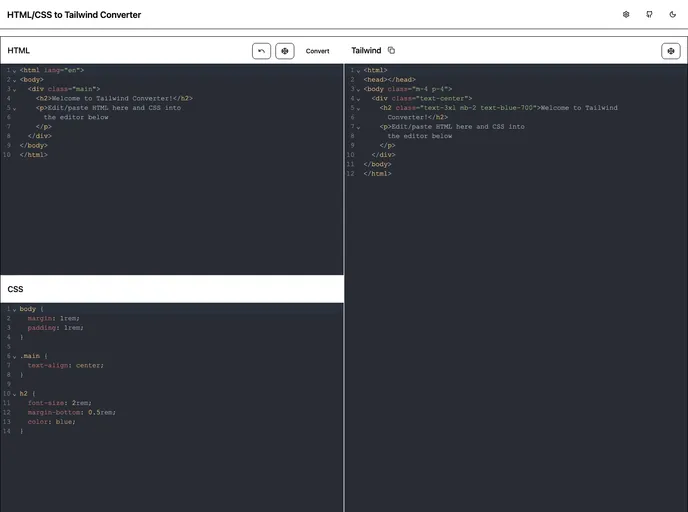The height and width of the screenshot is (512, 688).
Task: Click the h2 Welcome to Tailwind Converter line in HTML
Action: pyautogui.click(x=115, y=98)
